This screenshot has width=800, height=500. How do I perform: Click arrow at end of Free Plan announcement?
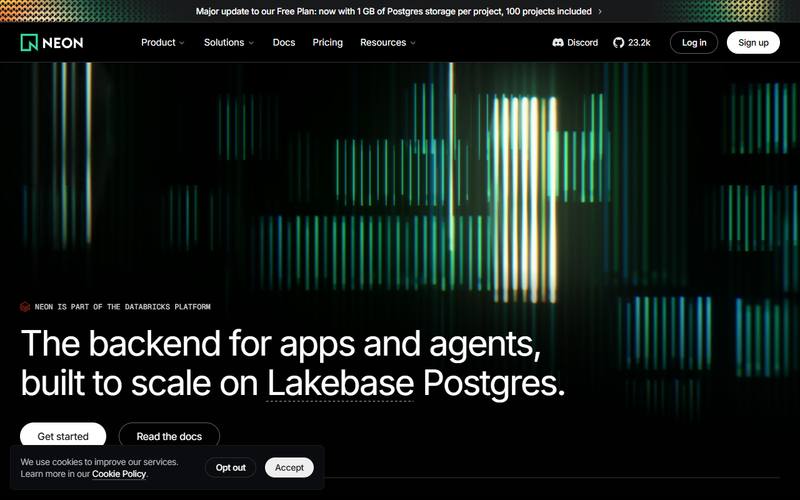600,11
